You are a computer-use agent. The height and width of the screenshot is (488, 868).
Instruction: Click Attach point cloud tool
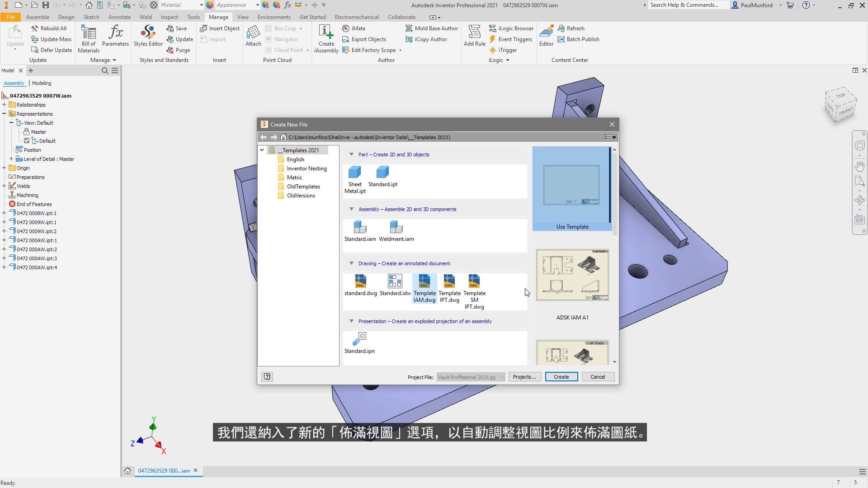(253, 36)
